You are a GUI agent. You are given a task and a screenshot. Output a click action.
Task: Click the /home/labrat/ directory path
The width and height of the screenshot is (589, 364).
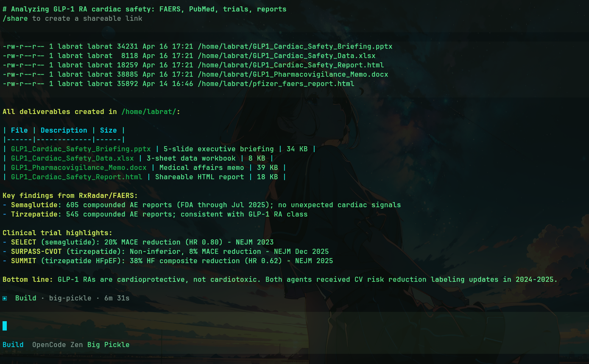click(148, 112)
